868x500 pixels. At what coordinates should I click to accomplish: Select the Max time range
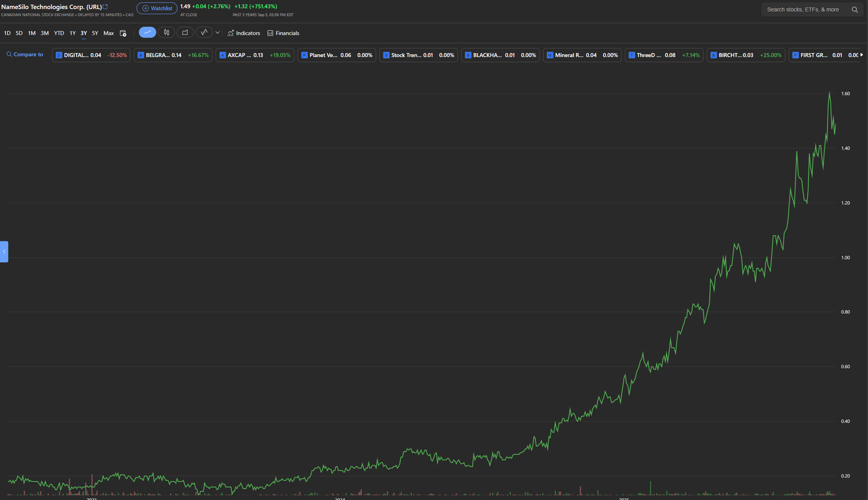[x=108, y=33]
